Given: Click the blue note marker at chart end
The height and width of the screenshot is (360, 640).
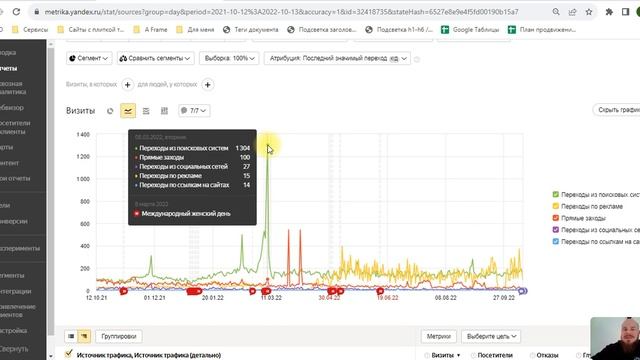Looking at the screenshot, I should 522,291.
